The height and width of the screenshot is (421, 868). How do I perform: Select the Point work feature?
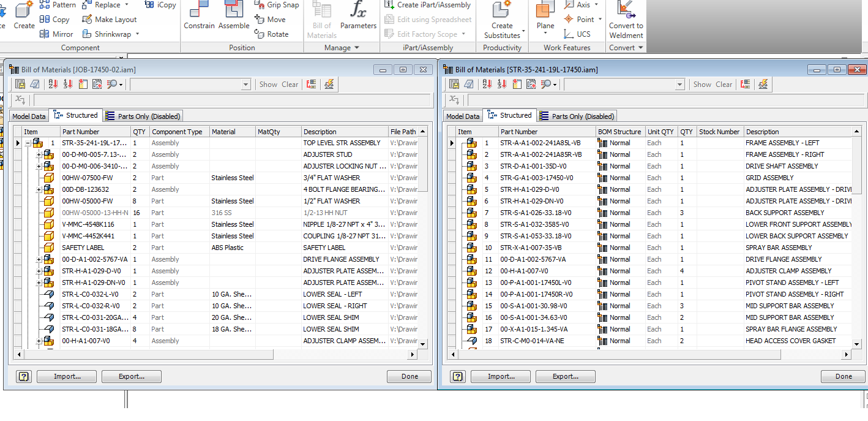pos(579,19)
